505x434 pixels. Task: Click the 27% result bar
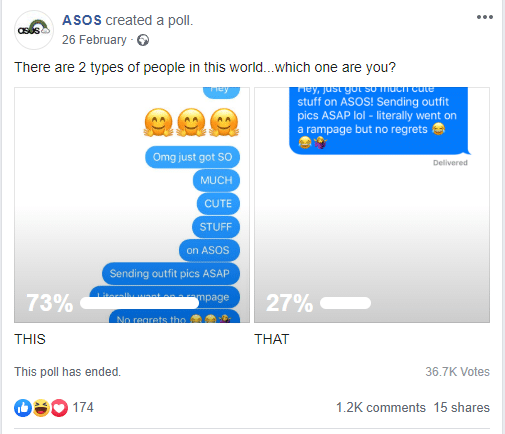coord(345,303)
